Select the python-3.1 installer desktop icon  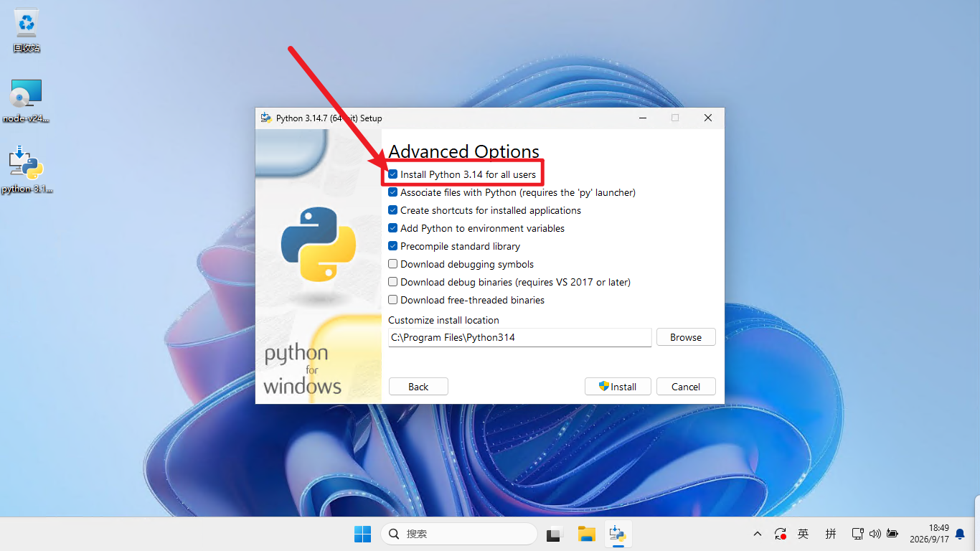point(27,170)
